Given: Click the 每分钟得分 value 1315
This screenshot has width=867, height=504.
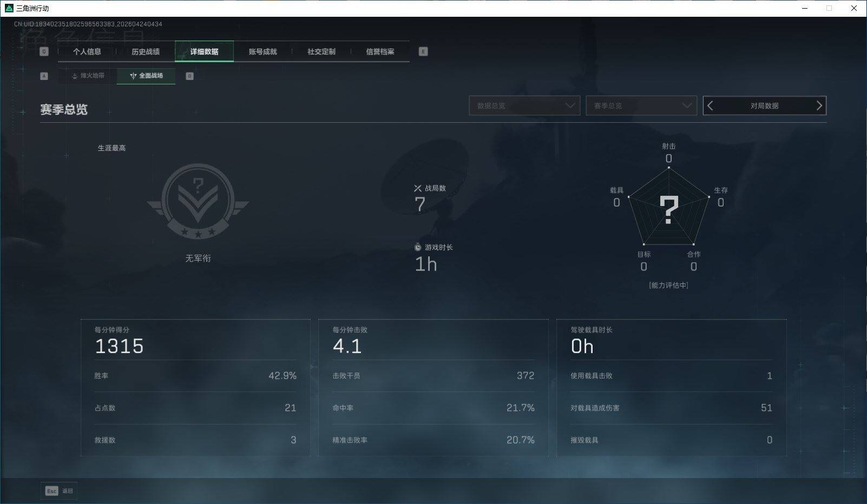Looking at the screenshot, I should point(119,346).
